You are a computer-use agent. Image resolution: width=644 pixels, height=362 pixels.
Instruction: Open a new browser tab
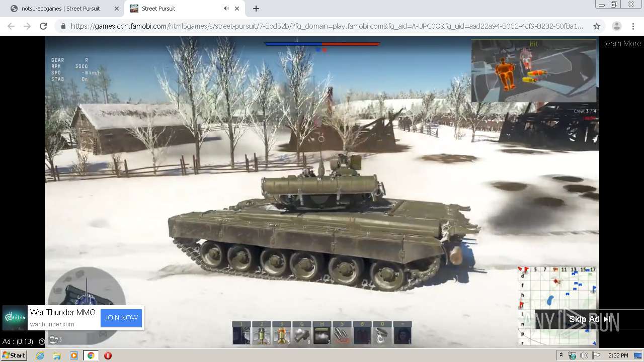pos(256,9)
